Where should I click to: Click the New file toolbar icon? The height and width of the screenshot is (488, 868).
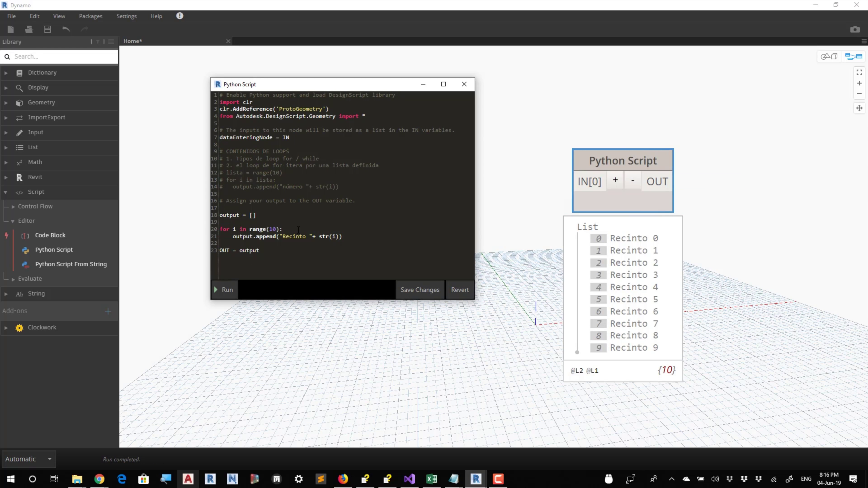coord(10,29)
